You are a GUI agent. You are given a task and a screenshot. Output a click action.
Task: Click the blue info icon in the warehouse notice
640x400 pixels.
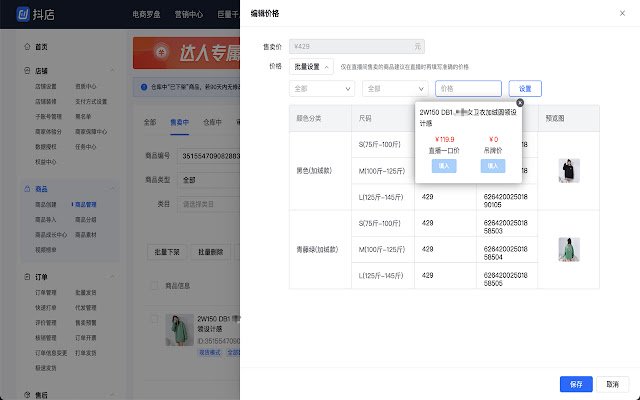tap(144, 87)
